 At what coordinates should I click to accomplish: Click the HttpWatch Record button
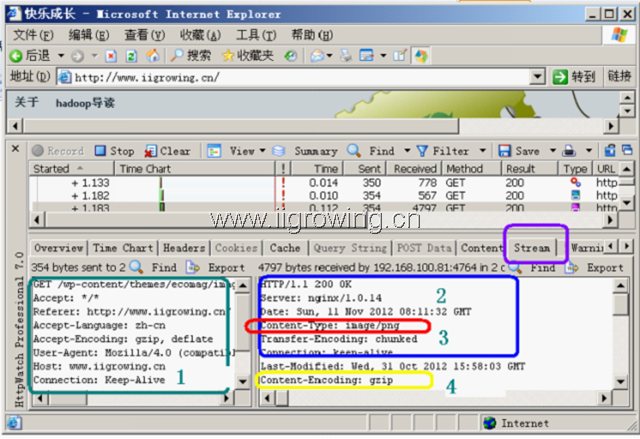click(58, 151)
